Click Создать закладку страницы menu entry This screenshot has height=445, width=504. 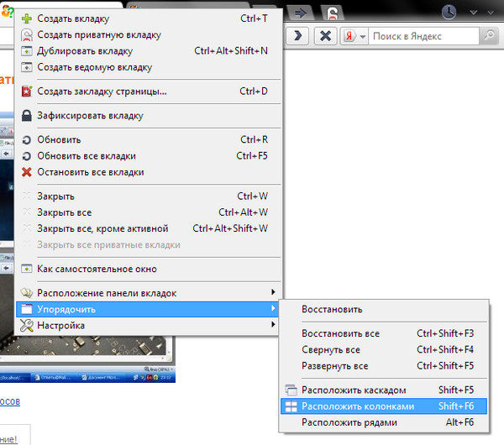pos(102,92)
